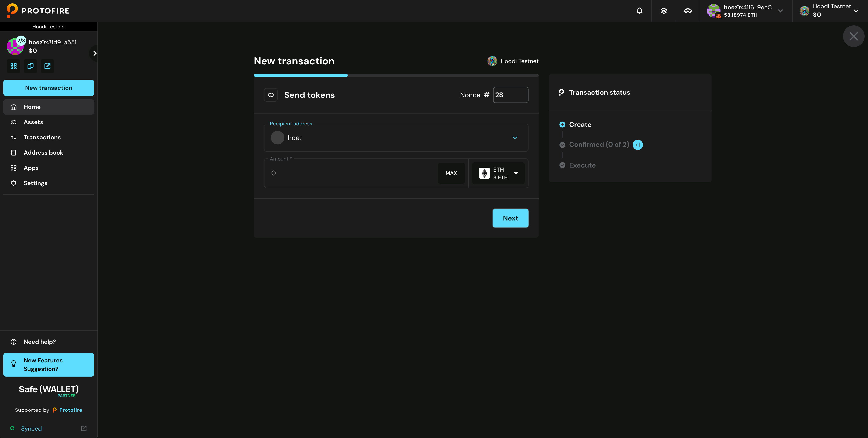Open the notifications bell icon
Image resolution: width=868 pixels, height=438 pixels.
coord(639,11)
